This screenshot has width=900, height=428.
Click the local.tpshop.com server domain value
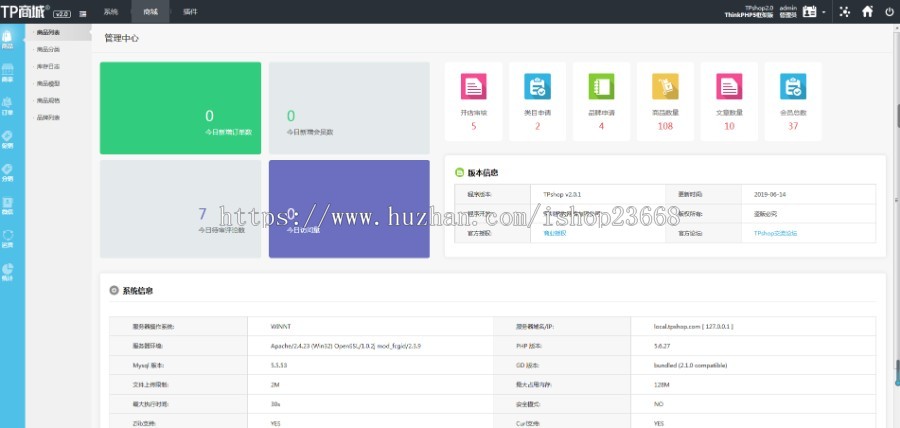(693, 326)
